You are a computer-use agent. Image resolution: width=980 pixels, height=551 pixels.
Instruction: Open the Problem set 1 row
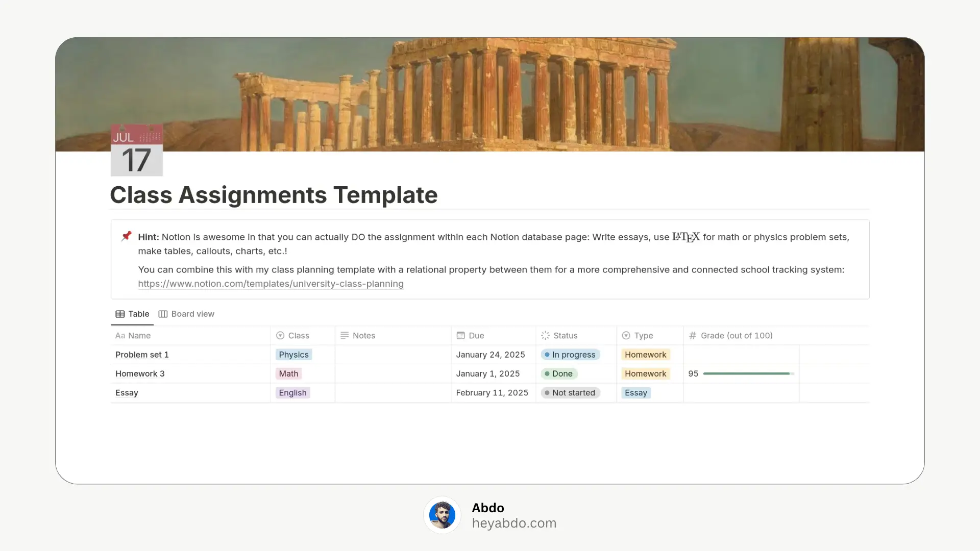tap(142, 355)
